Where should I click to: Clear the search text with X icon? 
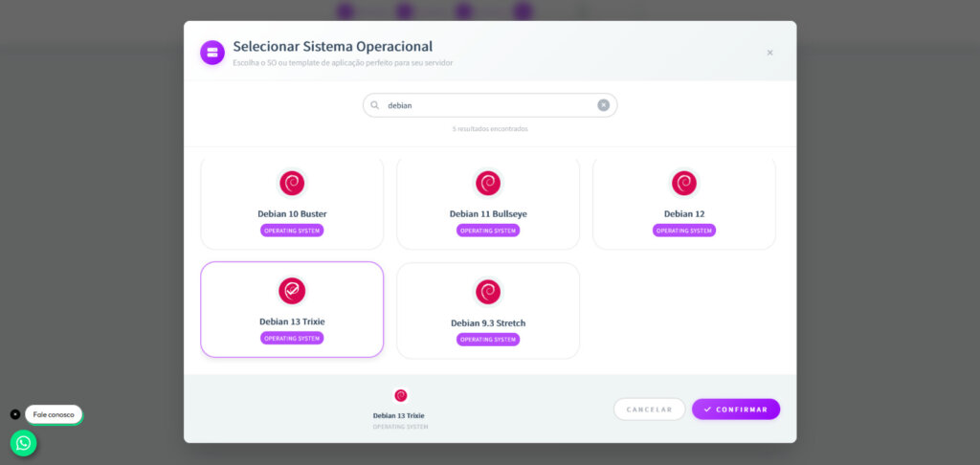[603, 105]
